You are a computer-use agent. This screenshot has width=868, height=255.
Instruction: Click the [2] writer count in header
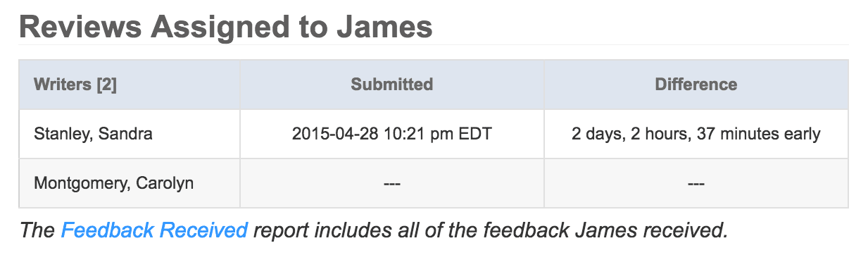pyautogui.click(x=106, y=85)
